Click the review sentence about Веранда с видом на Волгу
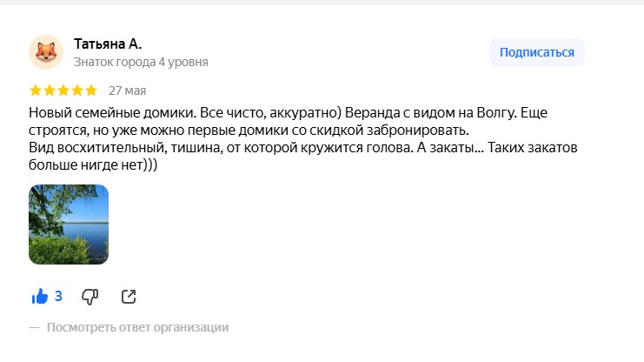Screen dimensions: 644x362 pyautogui.click(x=431, y=113)
